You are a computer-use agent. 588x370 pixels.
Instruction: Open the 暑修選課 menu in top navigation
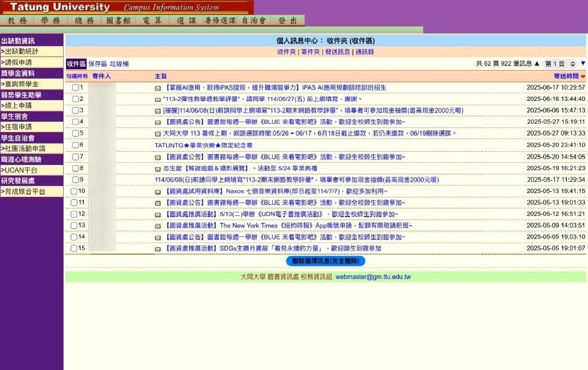[x=220, y=20]
